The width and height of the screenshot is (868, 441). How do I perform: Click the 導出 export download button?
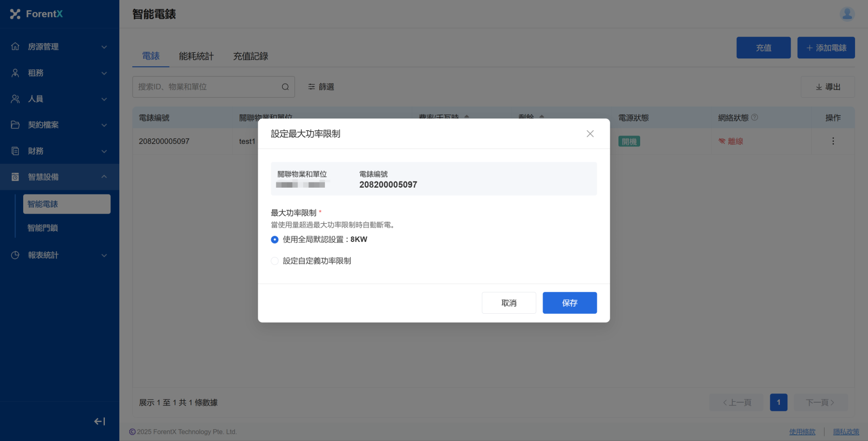(827, 87)
